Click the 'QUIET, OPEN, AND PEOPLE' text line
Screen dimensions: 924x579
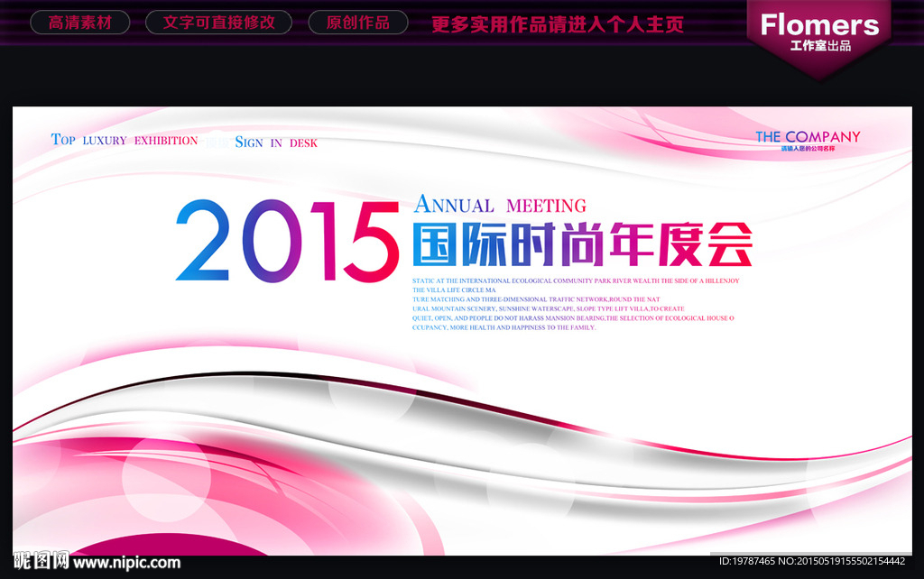pos(573,318)
